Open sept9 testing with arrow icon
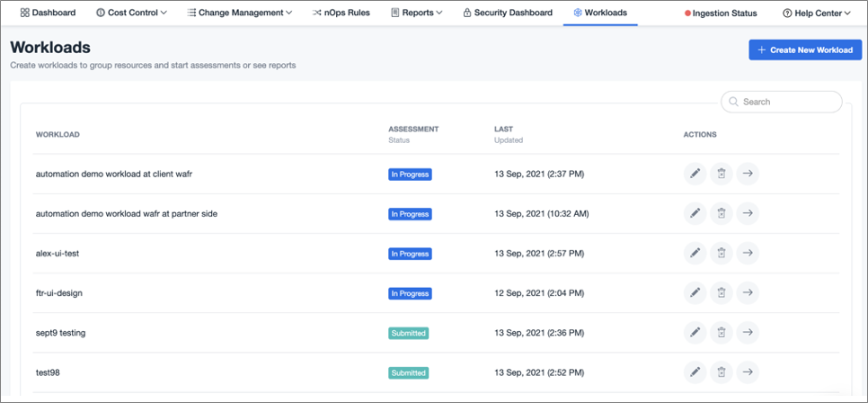This screenshot has width=868, height=403. click(x=748, y=333)
